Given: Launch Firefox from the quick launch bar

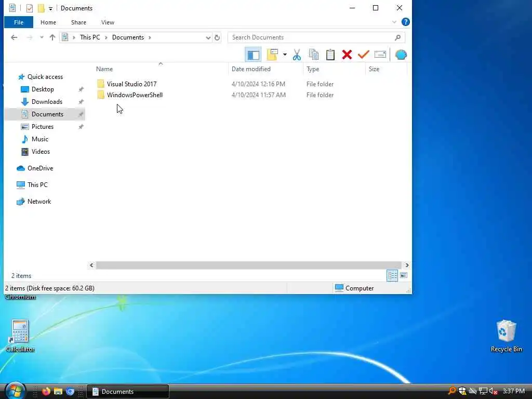Looking at the screenshot, I should click(x=46, y=392).
